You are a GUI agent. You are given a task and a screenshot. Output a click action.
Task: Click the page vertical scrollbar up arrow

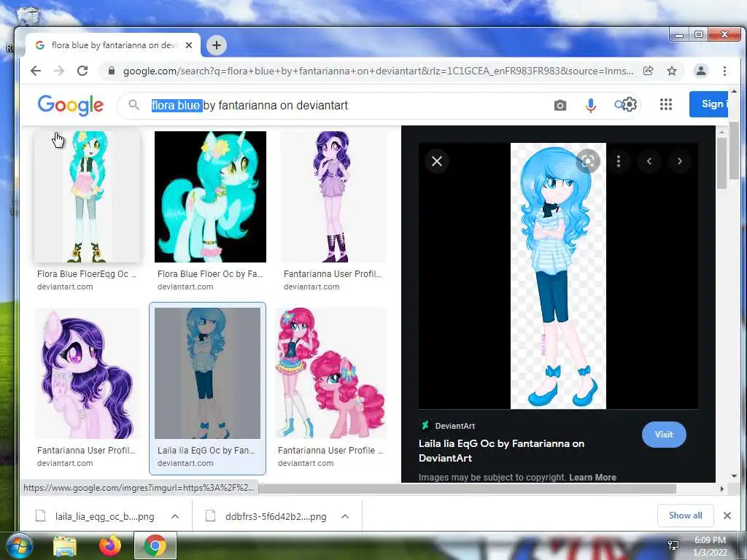pyautogui.click(x=734, y=91)
